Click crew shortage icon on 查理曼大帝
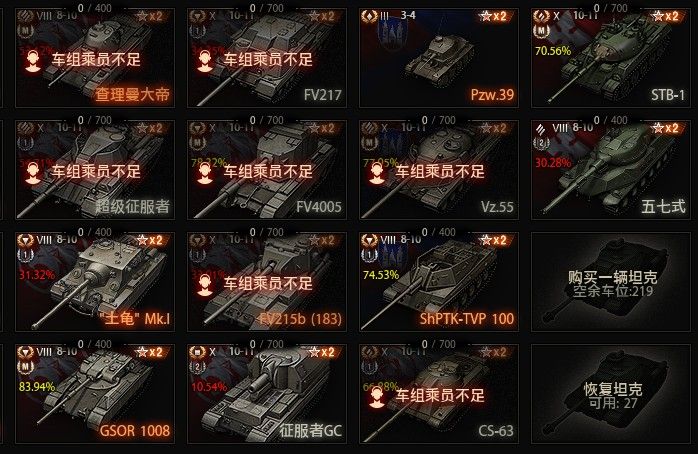 pos(32,61)
